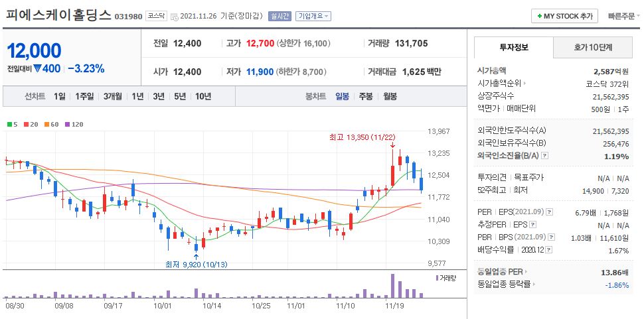Click the 외국인소진율 value 1.19%

click(x=617, y=157)
